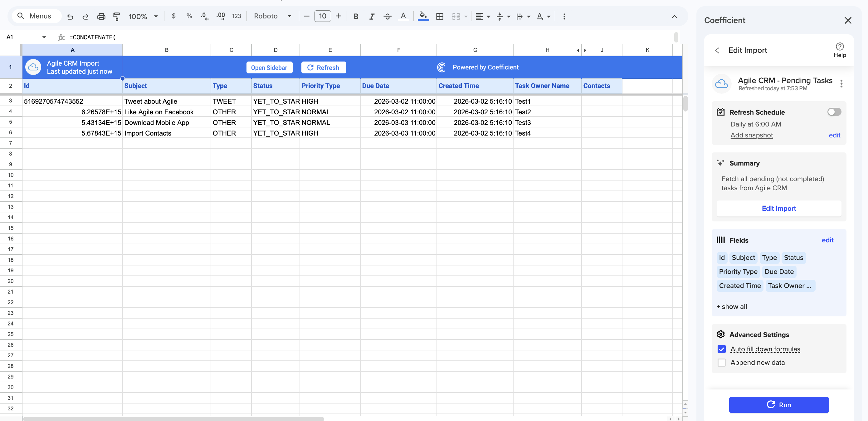Click the Undo icon

70,16
